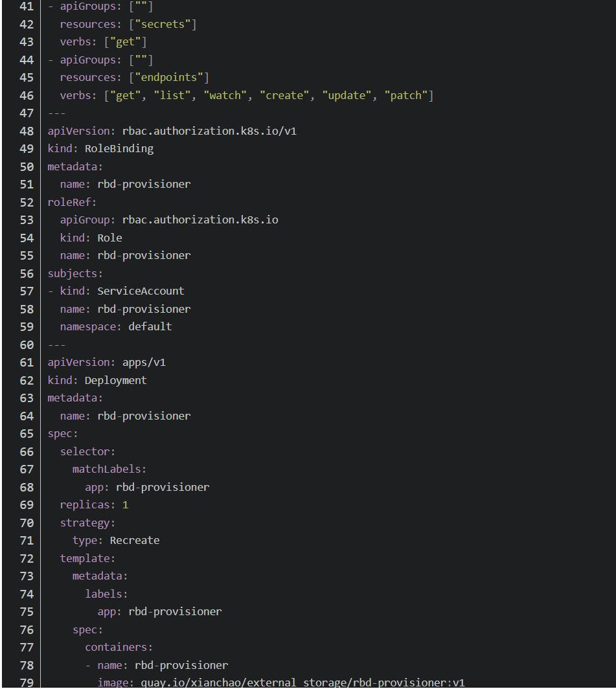This screenshot has height=689, width=616.
Task: Click the subjects key
Action: point(74,273)
